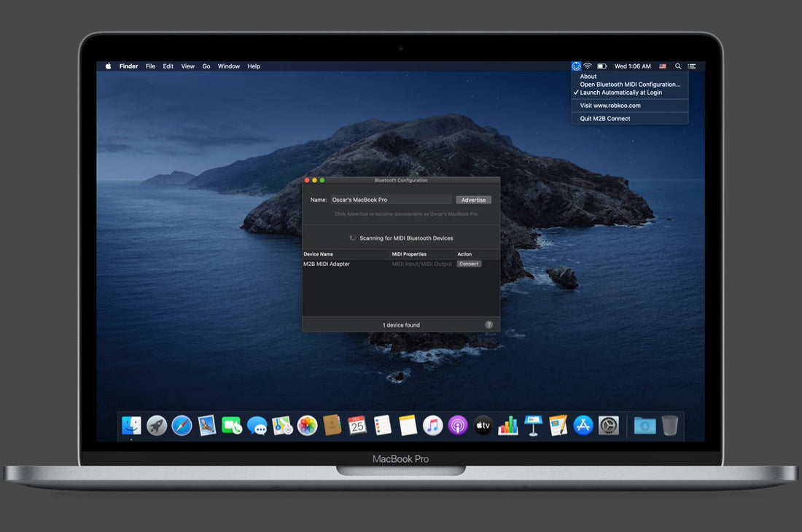This screenshot has height=532, width=802.
Task: Open the Apple menu
Action: (x=109, y=66)
